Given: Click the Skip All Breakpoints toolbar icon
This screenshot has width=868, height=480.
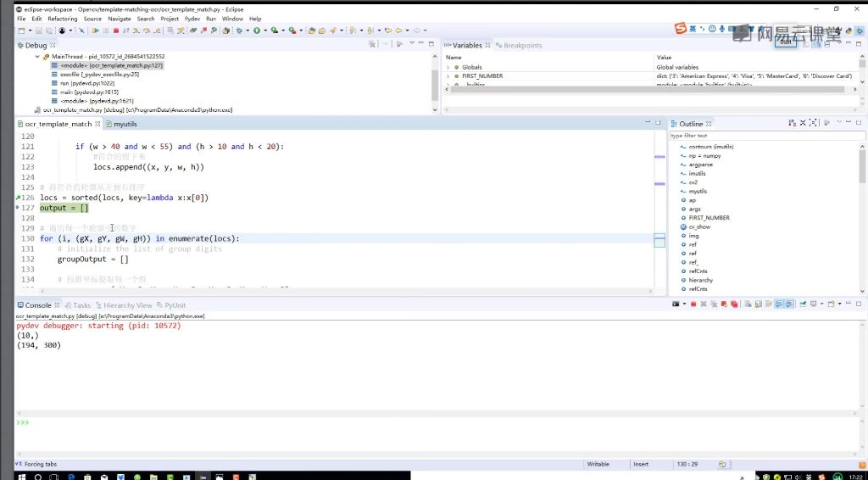Looking at the screenshot, I should coord(81,31).
